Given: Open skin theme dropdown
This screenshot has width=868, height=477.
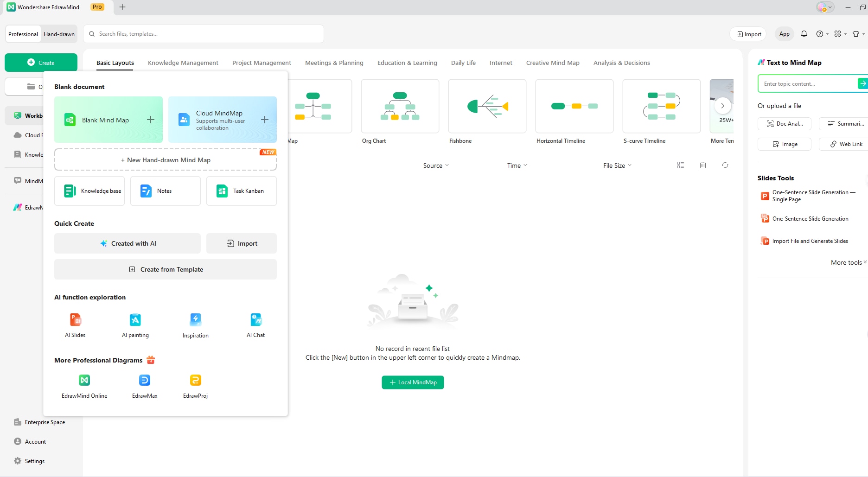Looking at the screenshot, I should click(858, 34).
